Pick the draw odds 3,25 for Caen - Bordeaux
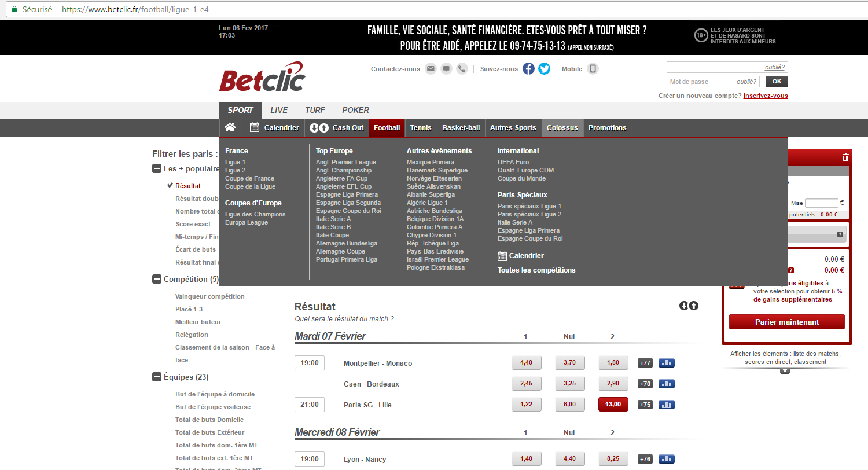This screenshot has height=470, width=868. pos(570,383)
